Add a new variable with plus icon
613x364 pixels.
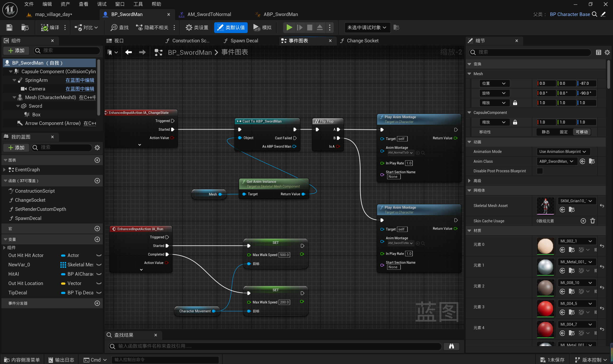tap(97, 239)
